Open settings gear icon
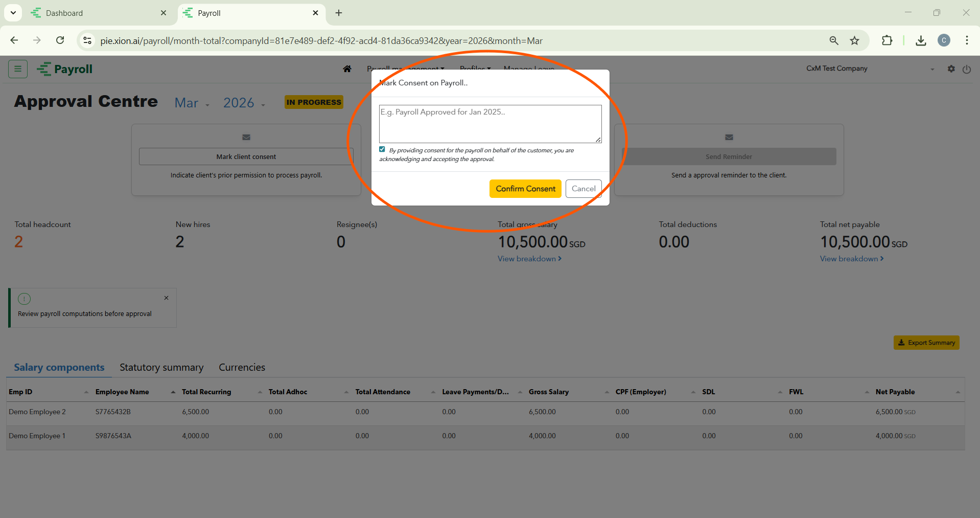The height and width of the screenshot is (518, 980). (x=951, y=69)
